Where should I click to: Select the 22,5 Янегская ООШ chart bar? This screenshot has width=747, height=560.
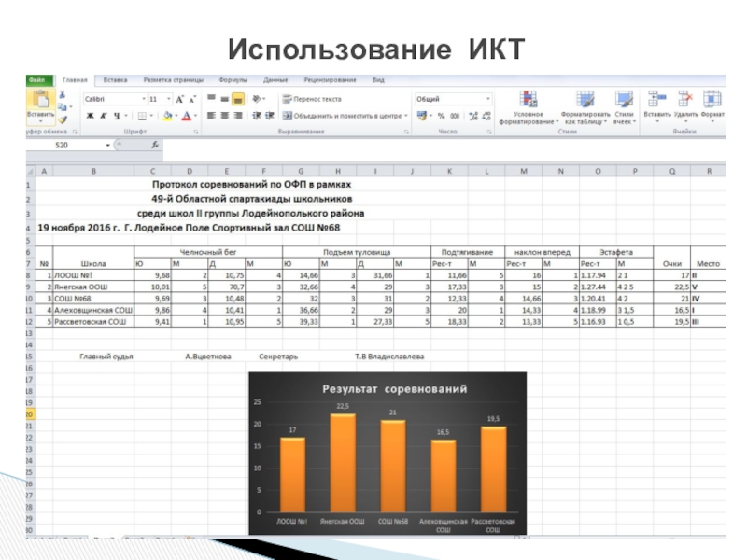[343, 463]
